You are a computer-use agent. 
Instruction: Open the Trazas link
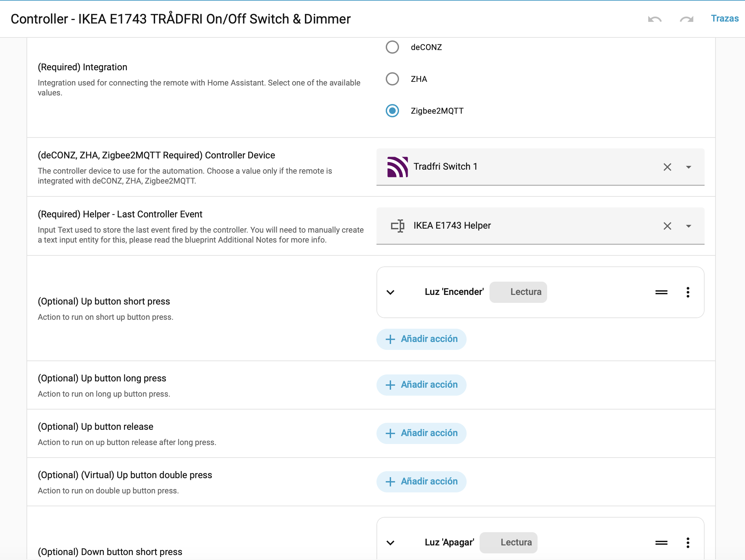pyautogui.click(x=724, y=19)
